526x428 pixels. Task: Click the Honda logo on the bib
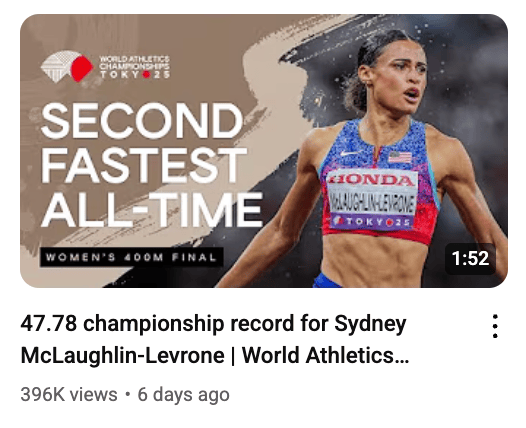(x=372, y=179)
